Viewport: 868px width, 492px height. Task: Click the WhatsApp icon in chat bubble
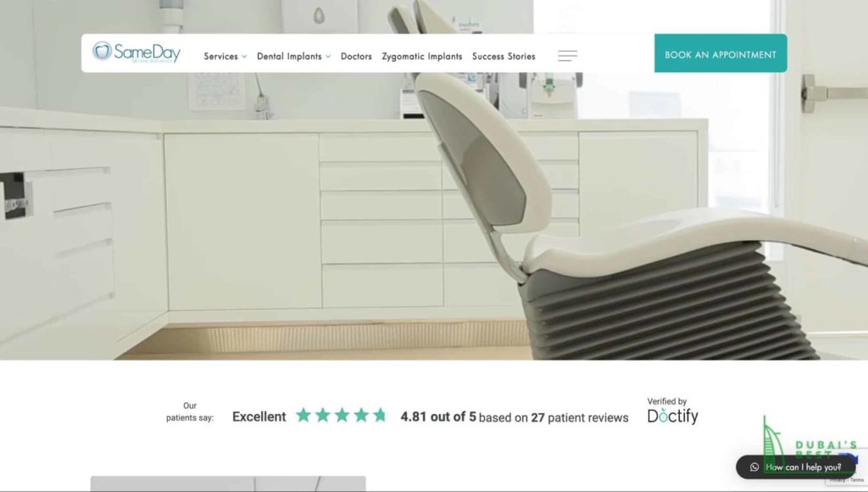(x=754, y=467)
